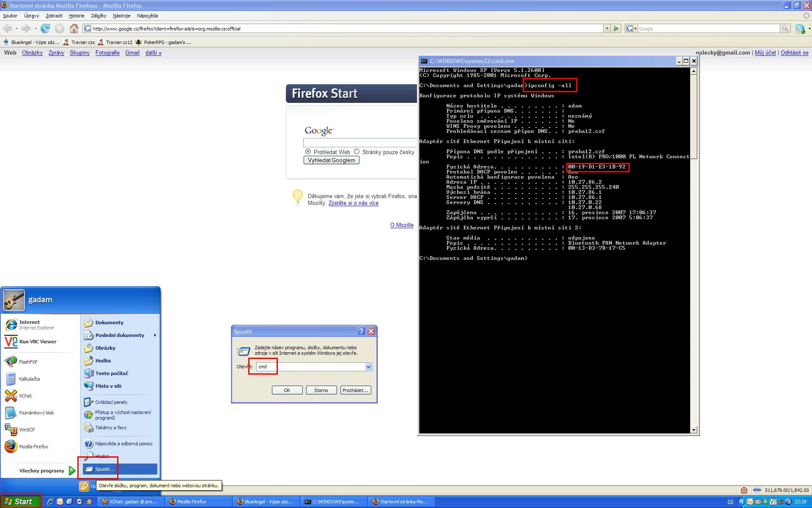Screen dimensions: 812x508
Task: Reload the page with the refresh icon
Action: pos(45,28)
